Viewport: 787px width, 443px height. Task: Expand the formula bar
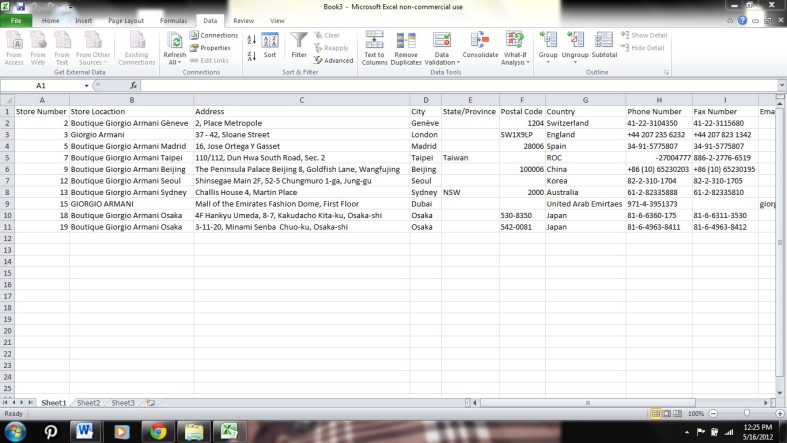point(781,85)
